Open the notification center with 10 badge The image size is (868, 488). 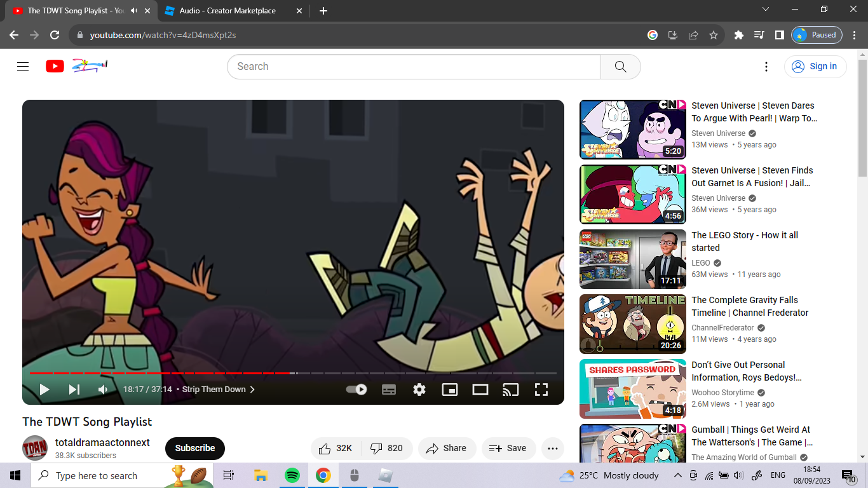click(849, 476)
